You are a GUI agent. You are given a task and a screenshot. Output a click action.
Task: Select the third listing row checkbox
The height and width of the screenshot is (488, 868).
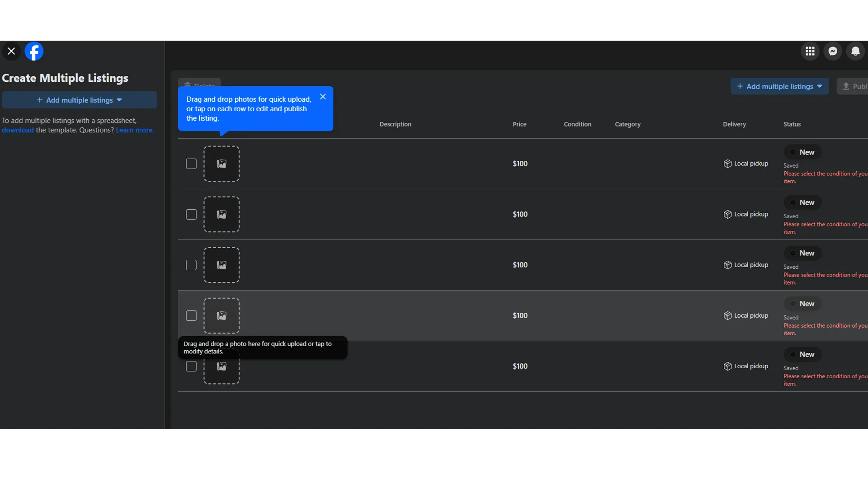click(191, 265)
